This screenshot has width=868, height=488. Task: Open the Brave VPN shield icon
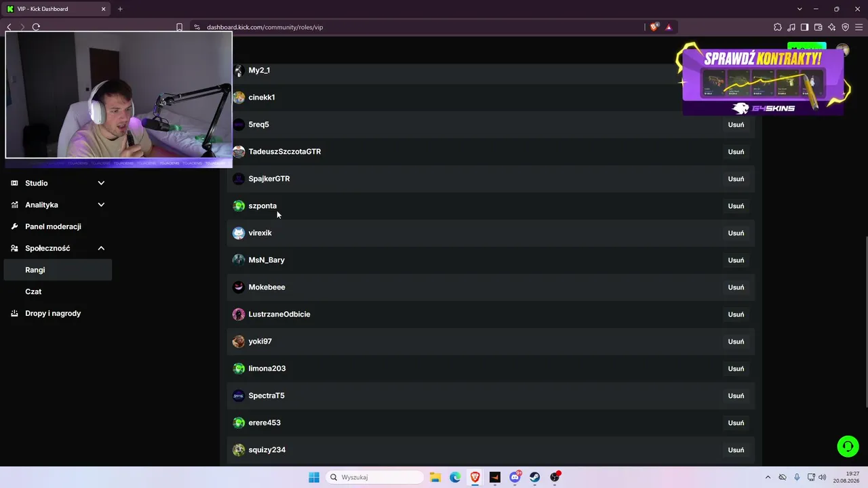pyautogui.click(x=845, y=27)
